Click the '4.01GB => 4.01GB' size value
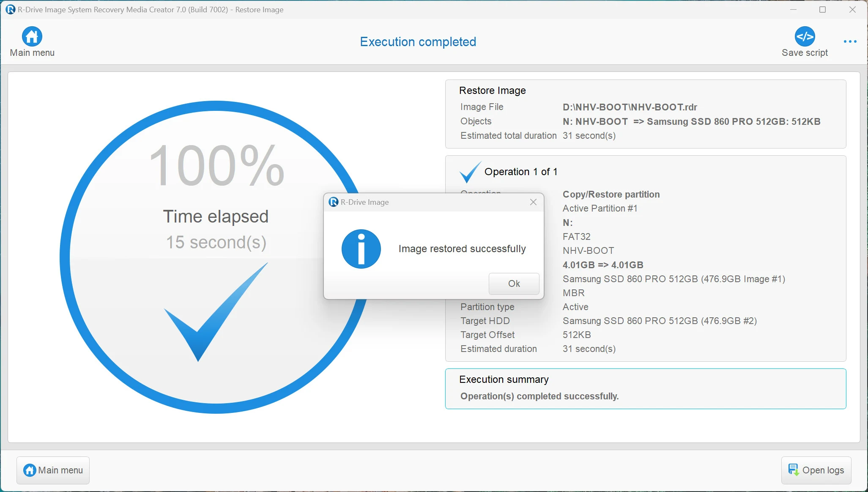The height and width of the screenshot is (492, 868). click(603, 265)
